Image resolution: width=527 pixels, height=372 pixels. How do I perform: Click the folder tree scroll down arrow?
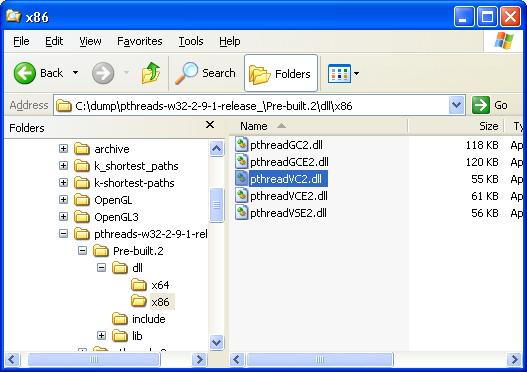pyautogui.click(x=216, y=342)
